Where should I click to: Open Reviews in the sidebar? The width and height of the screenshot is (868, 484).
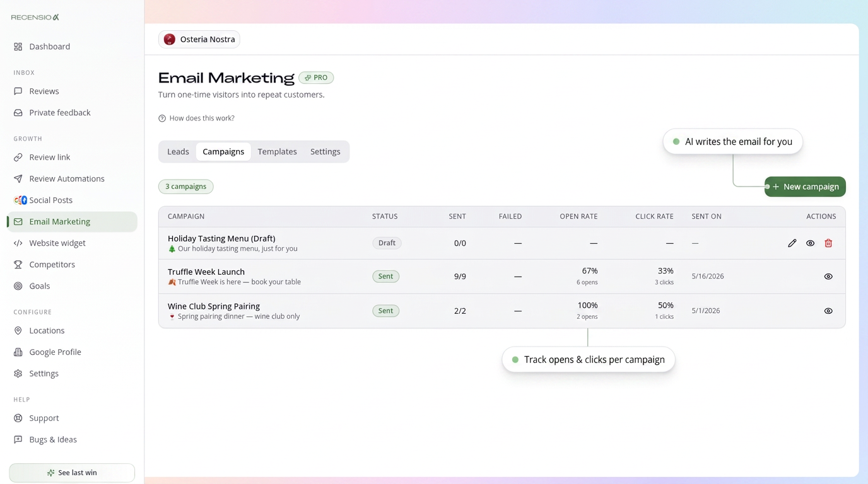coord(72,91)
